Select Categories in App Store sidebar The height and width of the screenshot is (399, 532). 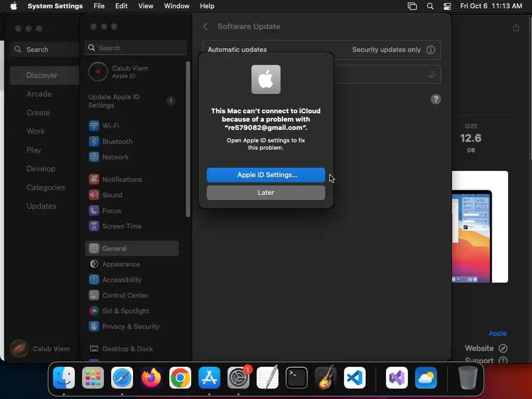pyautogui.click(x=45, y=187)
